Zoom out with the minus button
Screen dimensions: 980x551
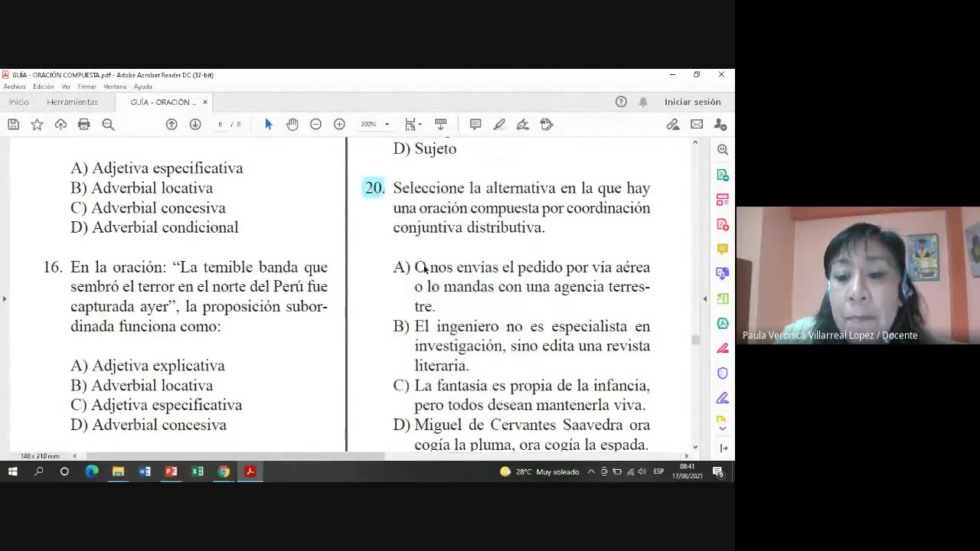tap(315, 124)
